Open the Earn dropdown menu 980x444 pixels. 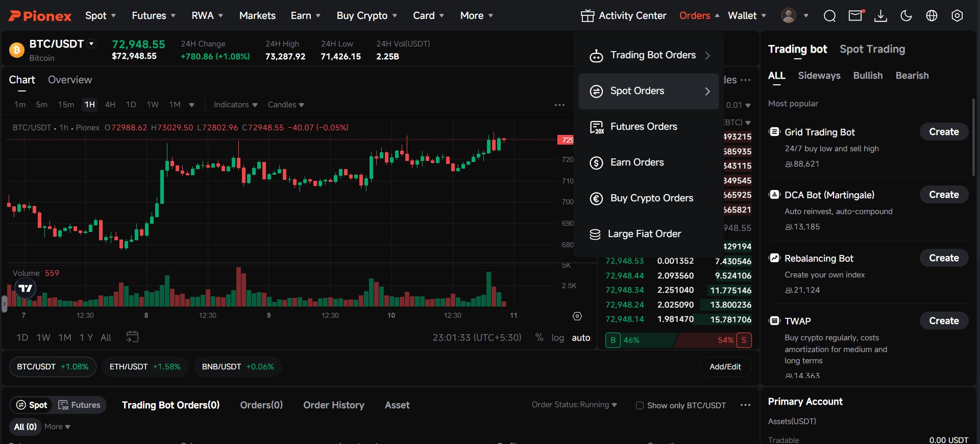(306, 16)
